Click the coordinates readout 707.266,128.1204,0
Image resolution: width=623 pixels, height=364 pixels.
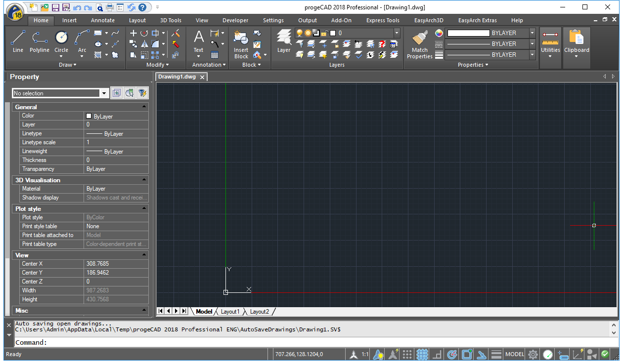pyautogui.click(x=299, y=354)
